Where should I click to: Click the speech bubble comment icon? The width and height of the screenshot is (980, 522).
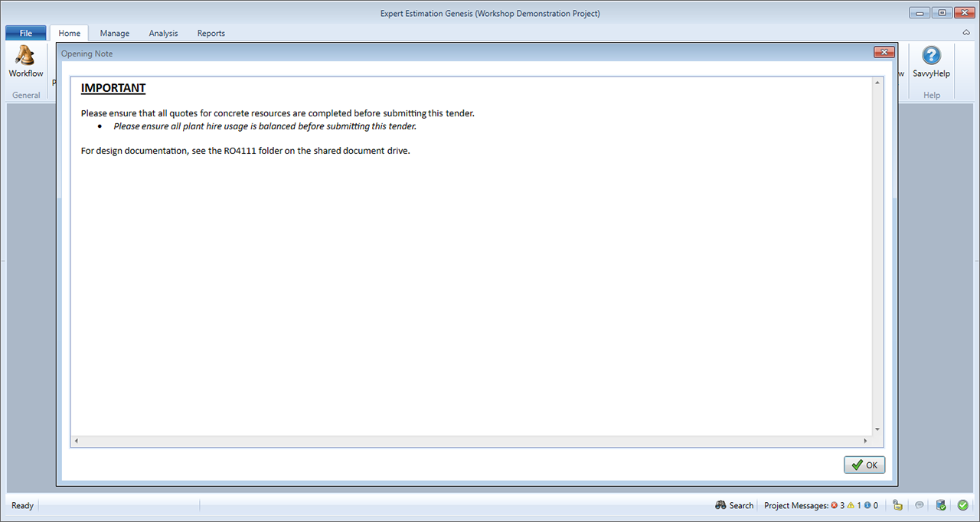pos(920,506)
